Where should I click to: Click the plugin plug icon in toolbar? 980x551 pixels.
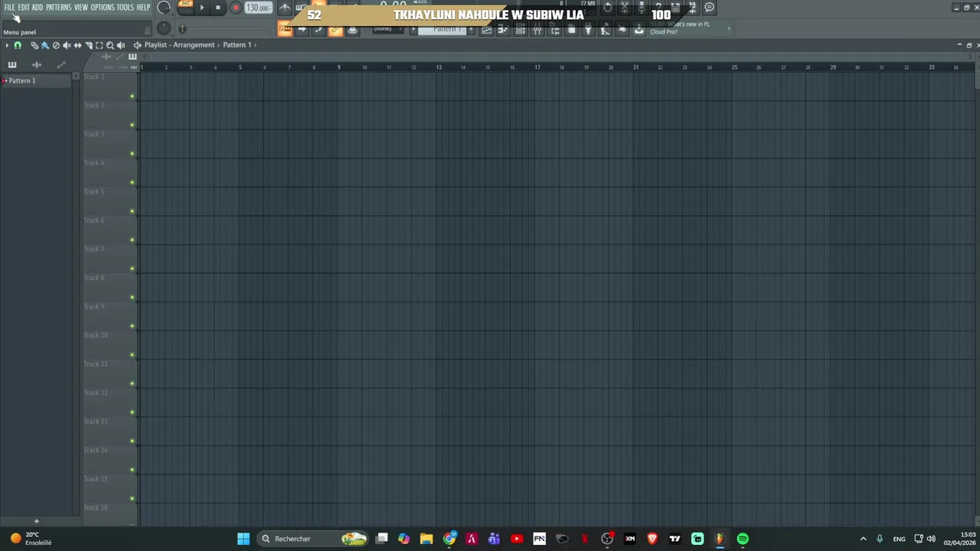(588, 29)
